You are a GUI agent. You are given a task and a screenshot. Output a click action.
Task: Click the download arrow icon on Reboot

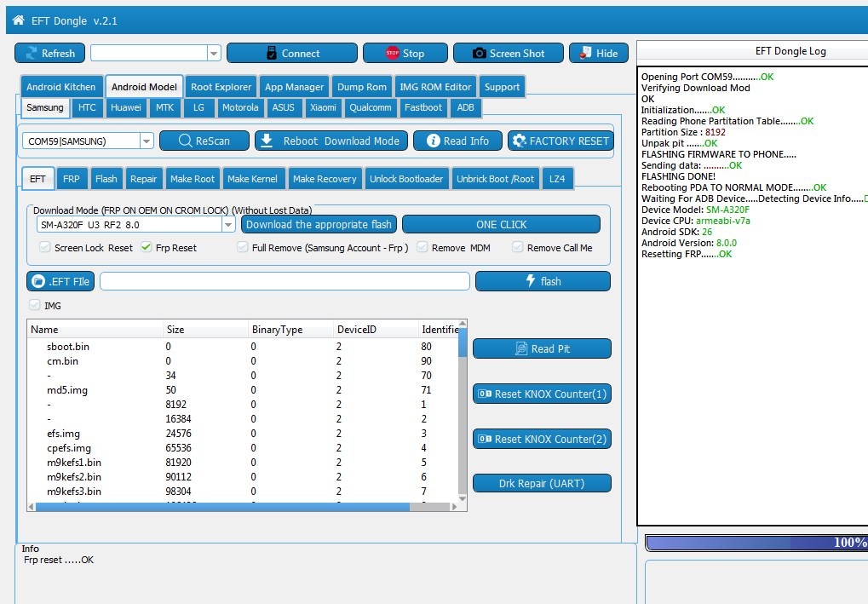(267, 141)
